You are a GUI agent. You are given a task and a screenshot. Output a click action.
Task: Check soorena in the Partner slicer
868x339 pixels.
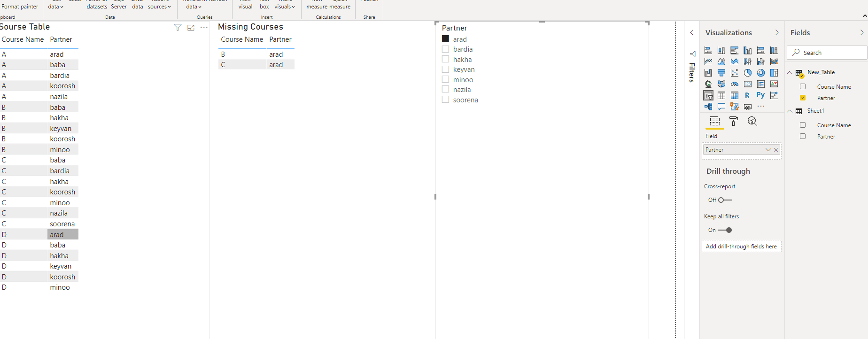(445, 100)
